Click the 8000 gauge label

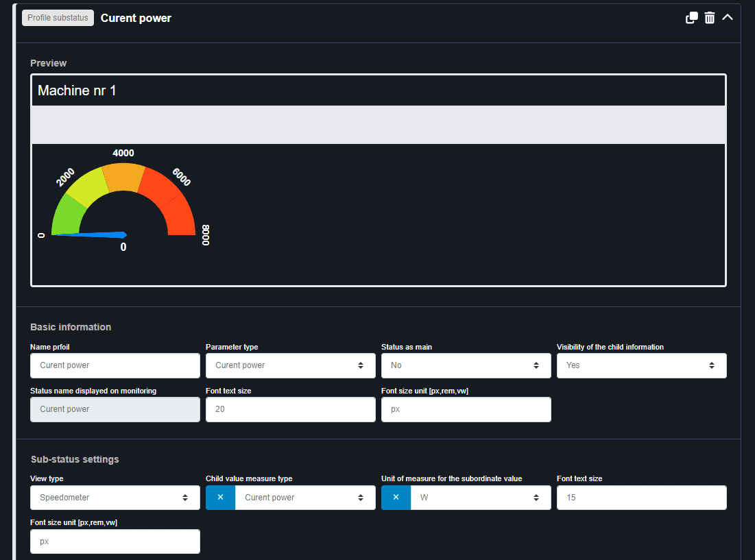click(206, 235)
